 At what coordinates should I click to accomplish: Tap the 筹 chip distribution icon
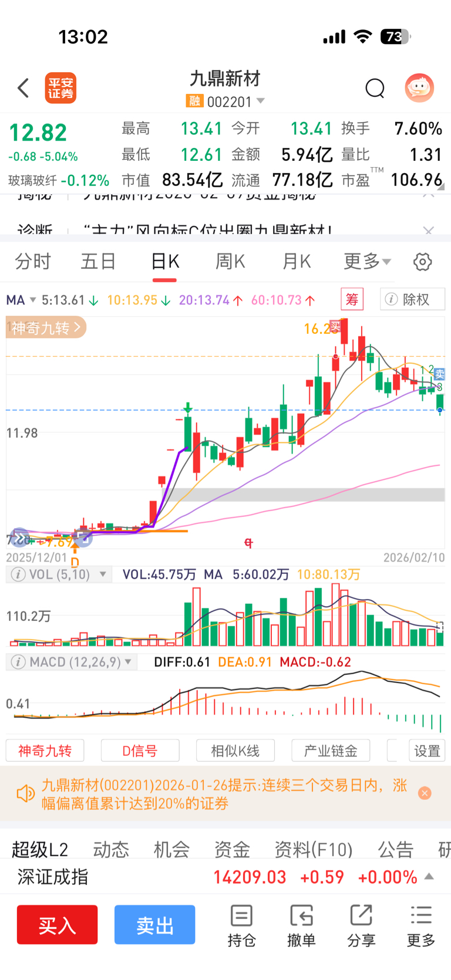point(352,299)
